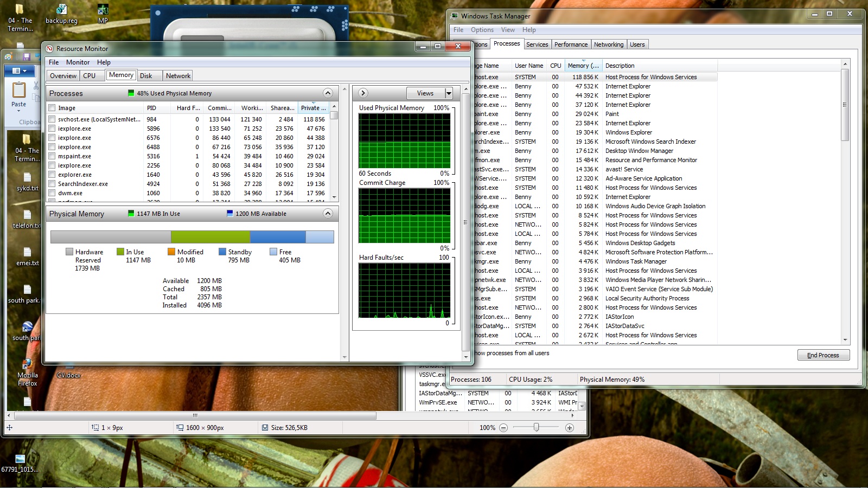This screenshot has width=868, height=488.
Task: Click the Views button
Action: point(425,93)
